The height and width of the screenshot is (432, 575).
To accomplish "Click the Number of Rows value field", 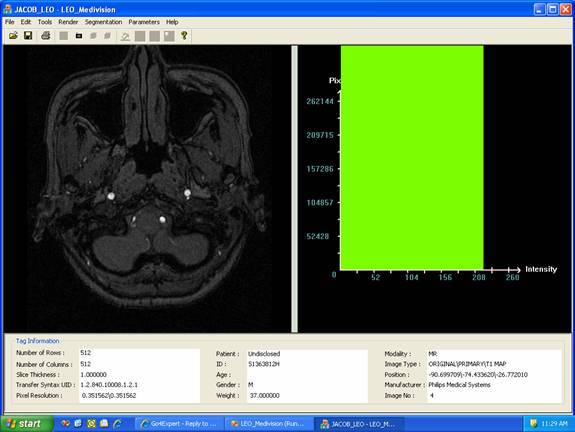I will [139, 353].
